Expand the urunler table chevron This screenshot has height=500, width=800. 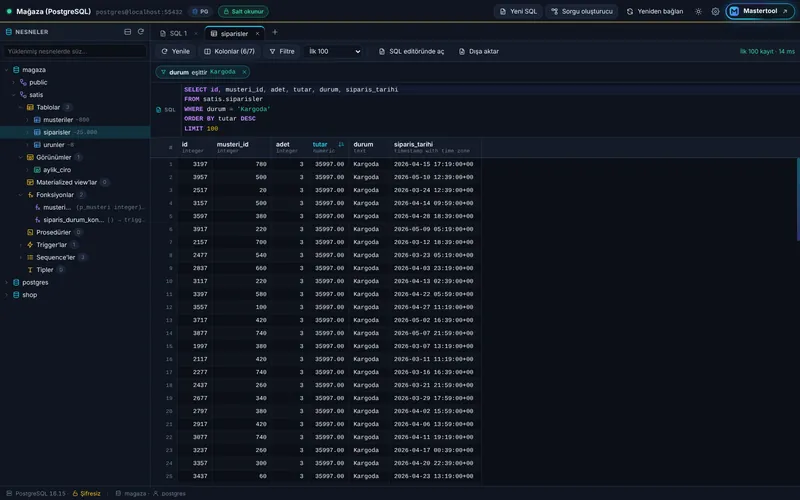click(28, 145)
